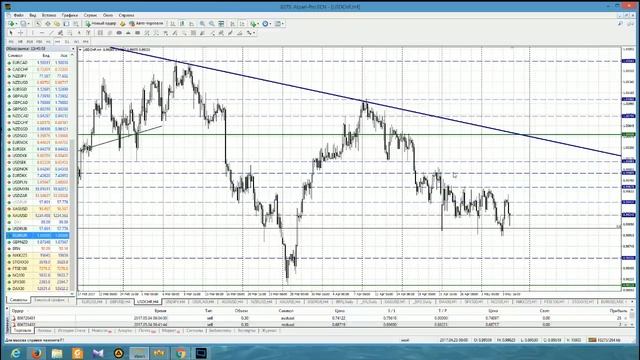The width and height of the screenshot is (640, 360).
Task: Switch to the EURUSD,H4 chart tab
Action: 92,302
